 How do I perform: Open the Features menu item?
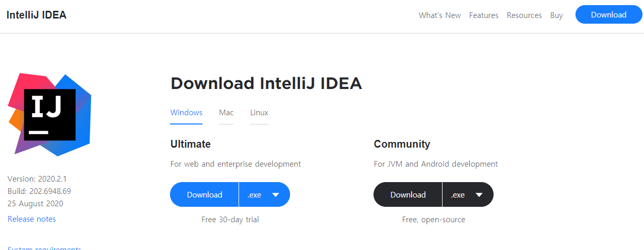(484, 15)
